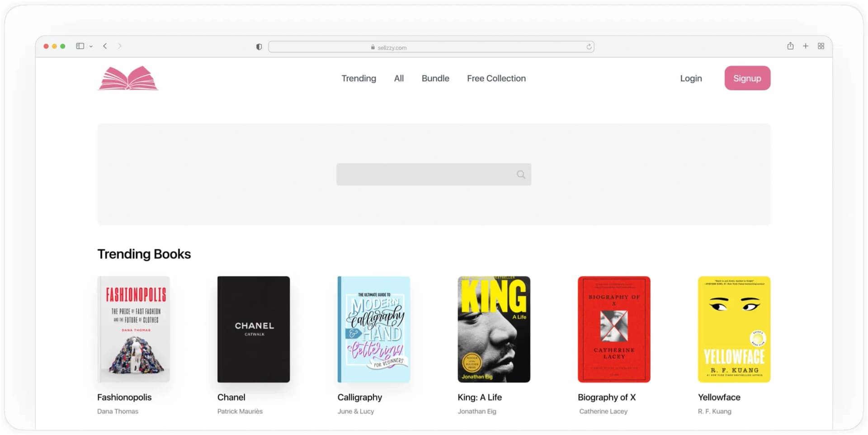Open a new tab with the plus icon
This screenshot has width=868, height=435.
[x=806, y=46]
